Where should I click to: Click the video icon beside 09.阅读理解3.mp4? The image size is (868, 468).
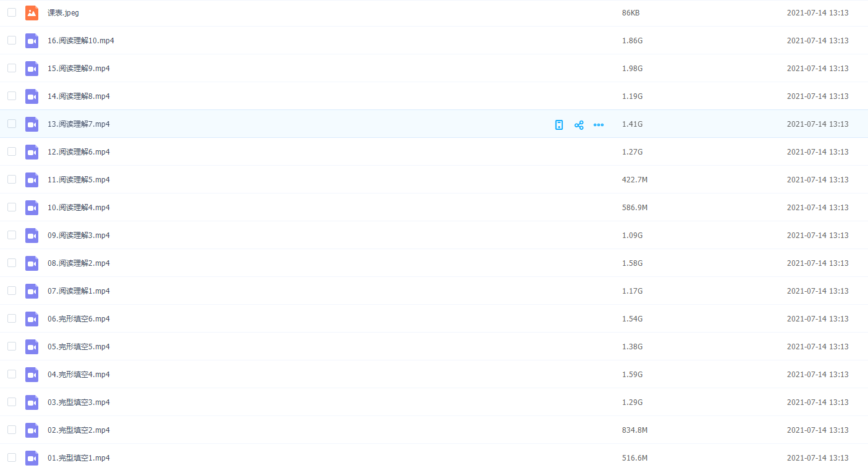(32, 236)
